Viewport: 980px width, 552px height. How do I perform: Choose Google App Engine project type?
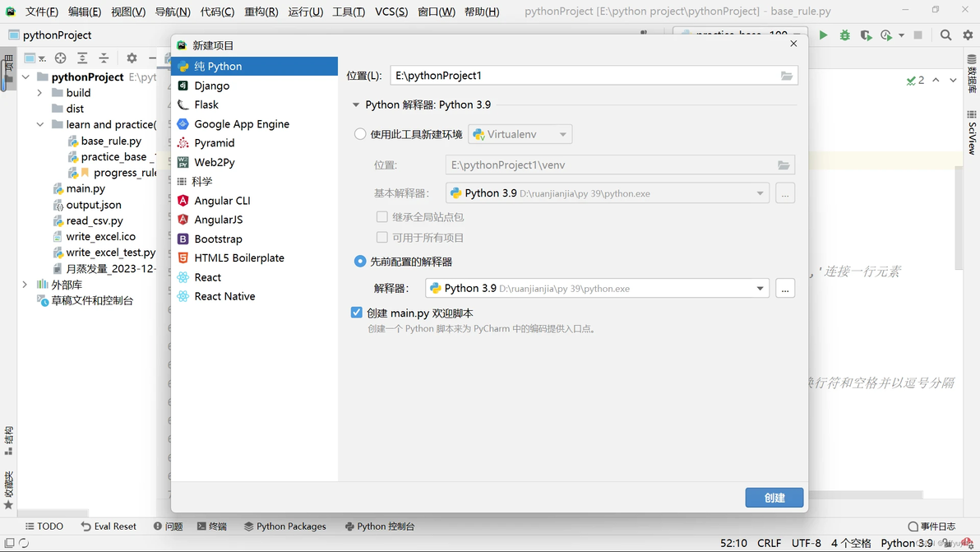point(254,123)
